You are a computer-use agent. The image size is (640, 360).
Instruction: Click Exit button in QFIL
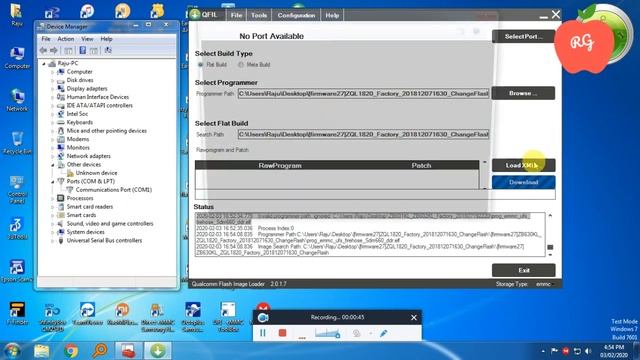click(x=523, y=270)
